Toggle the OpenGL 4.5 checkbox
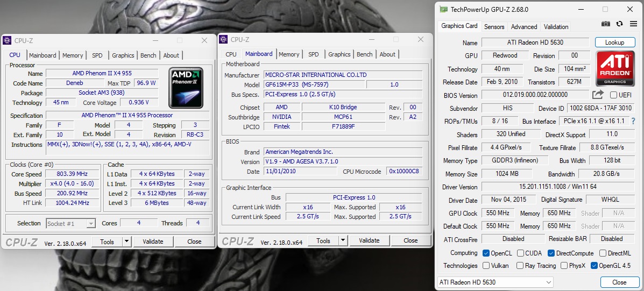 pos(594,266)
